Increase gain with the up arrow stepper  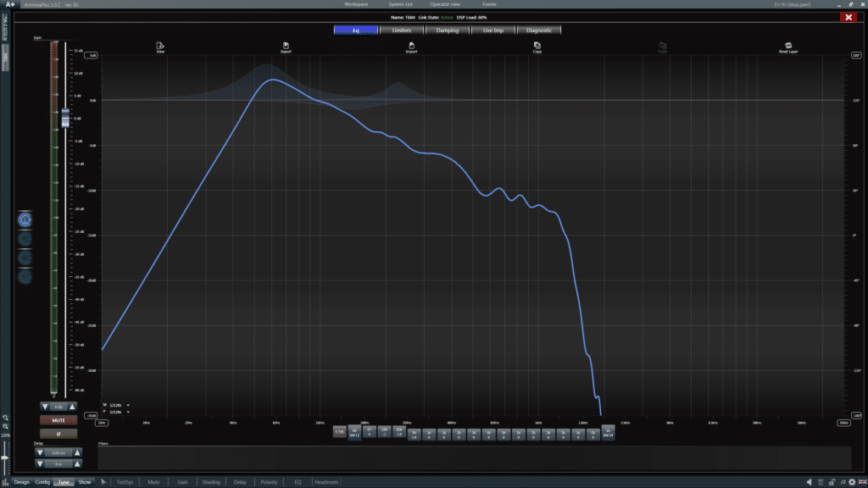coord(72,407)
